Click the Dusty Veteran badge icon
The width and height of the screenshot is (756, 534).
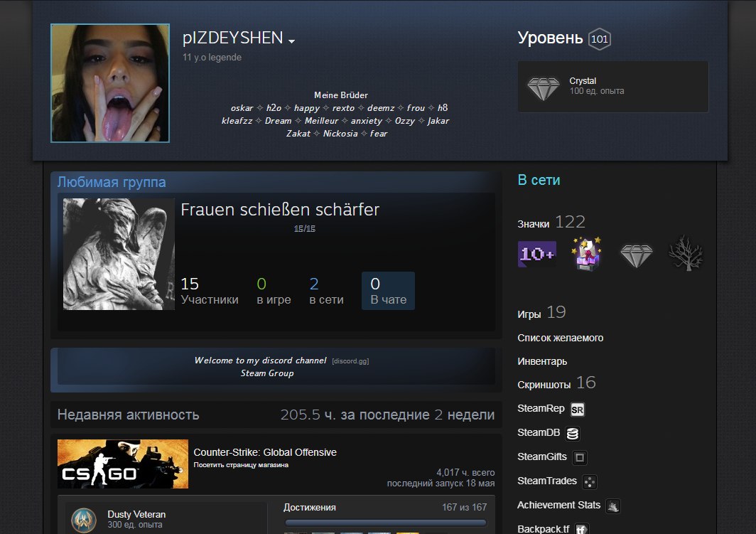(x=84, y=519)
